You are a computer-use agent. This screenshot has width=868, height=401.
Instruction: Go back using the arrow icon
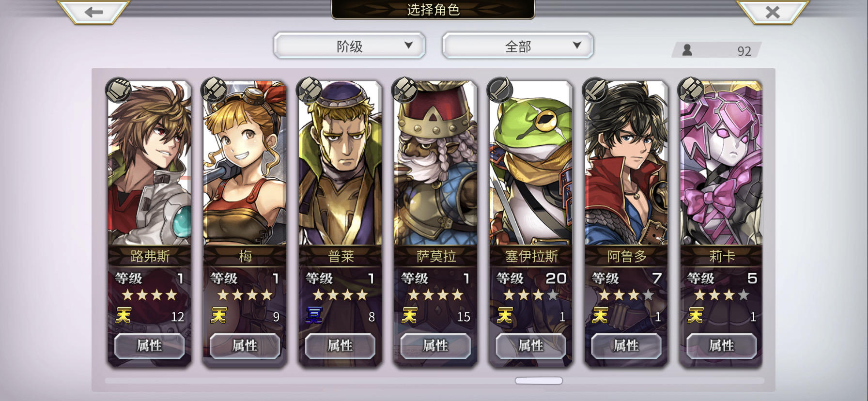pyautogui.click(x=93, y=12)
